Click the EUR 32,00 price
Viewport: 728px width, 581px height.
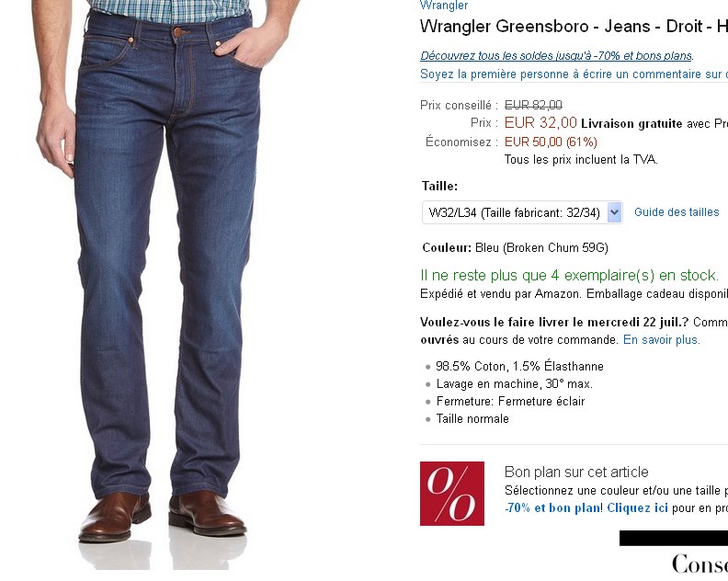[x=540, y=123]
